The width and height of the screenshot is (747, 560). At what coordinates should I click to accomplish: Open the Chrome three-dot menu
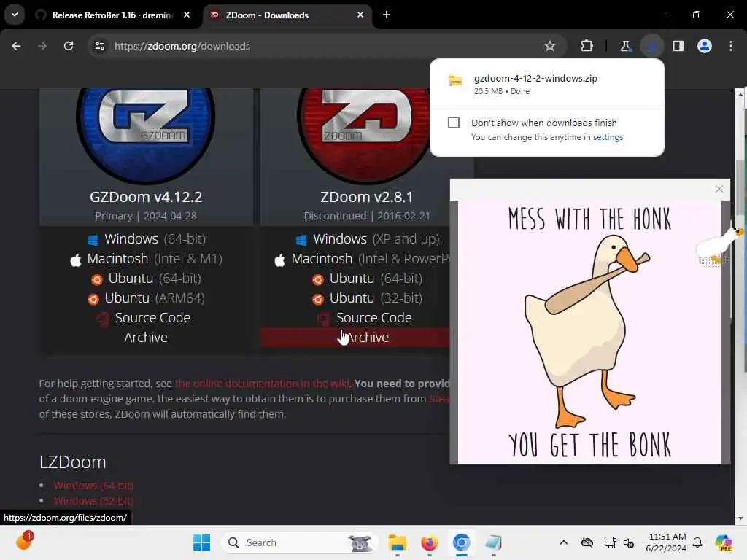(x=731, y=46)
